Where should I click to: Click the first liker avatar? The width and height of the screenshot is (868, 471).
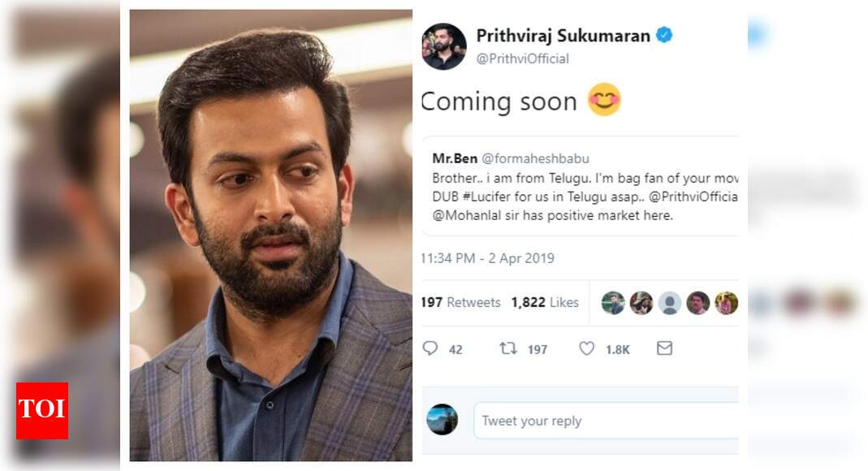(613, 303)
